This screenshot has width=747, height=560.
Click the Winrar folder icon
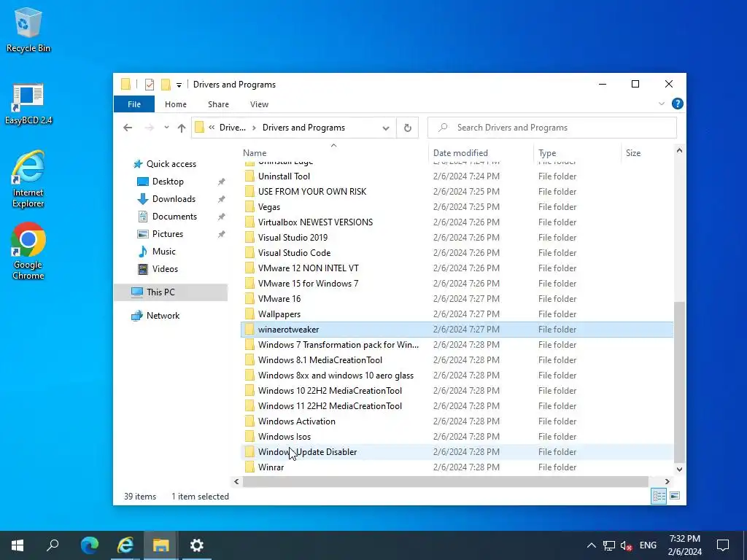click(x=249, y=467)
